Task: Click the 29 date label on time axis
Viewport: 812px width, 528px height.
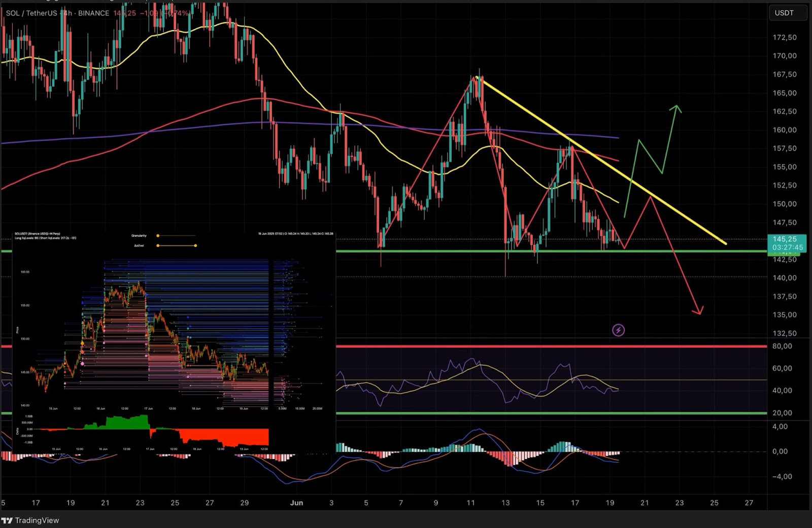Action: [245, 503]
